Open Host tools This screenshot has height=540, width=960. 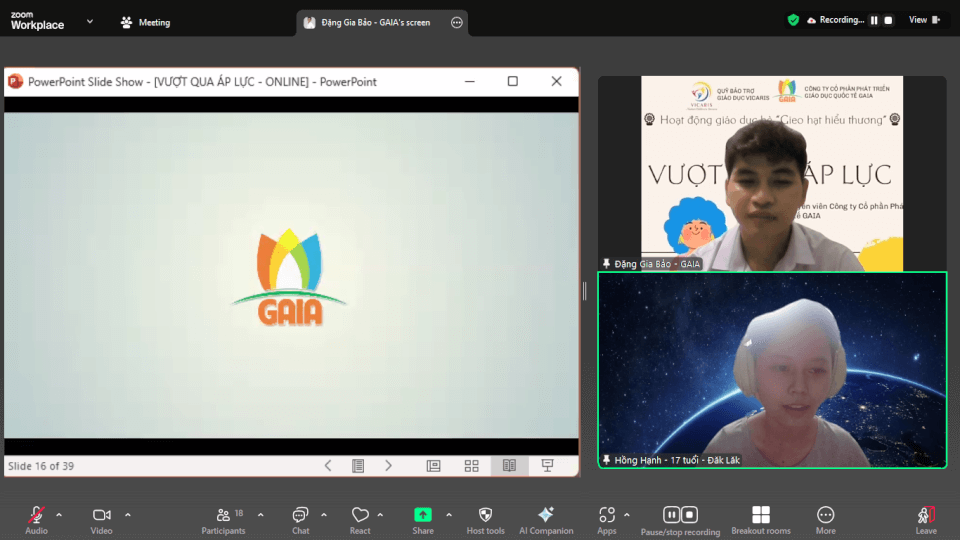[x=486, y=520]
